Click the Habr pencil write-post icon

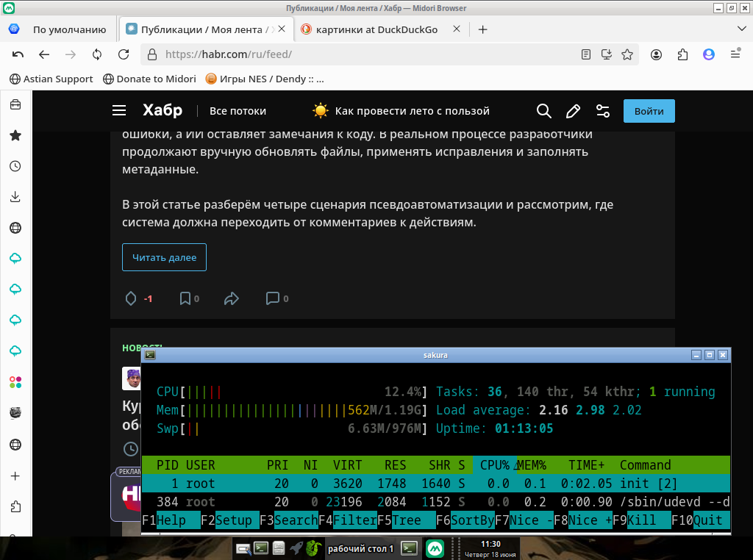573,111
